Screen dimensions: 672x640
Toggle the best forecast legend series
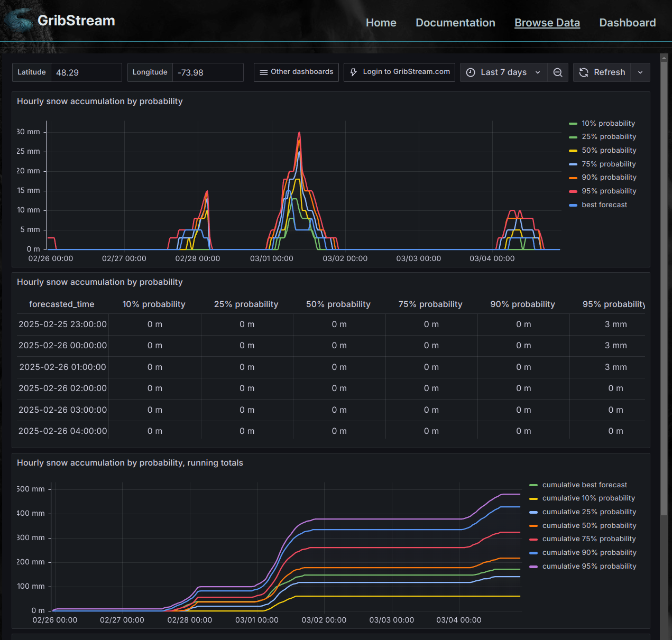604,205
